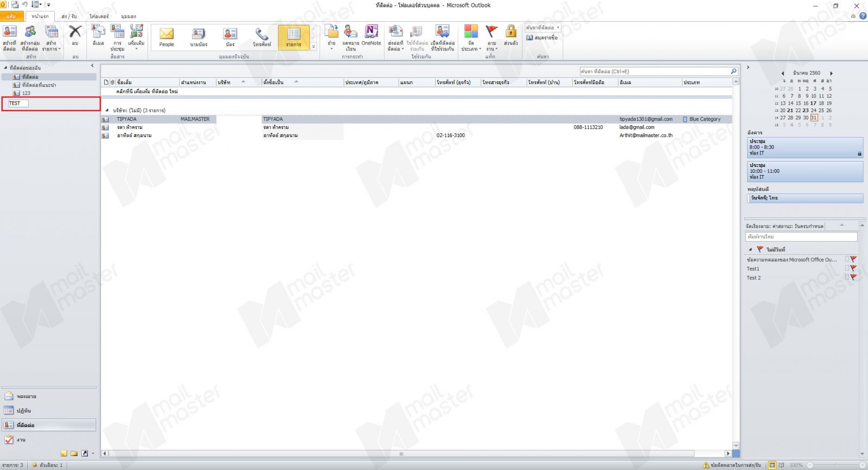The width and height of the screenshot is (868, 470).
Task: Minimize the navigation pane using the arrow
Action: coord(92,66)
